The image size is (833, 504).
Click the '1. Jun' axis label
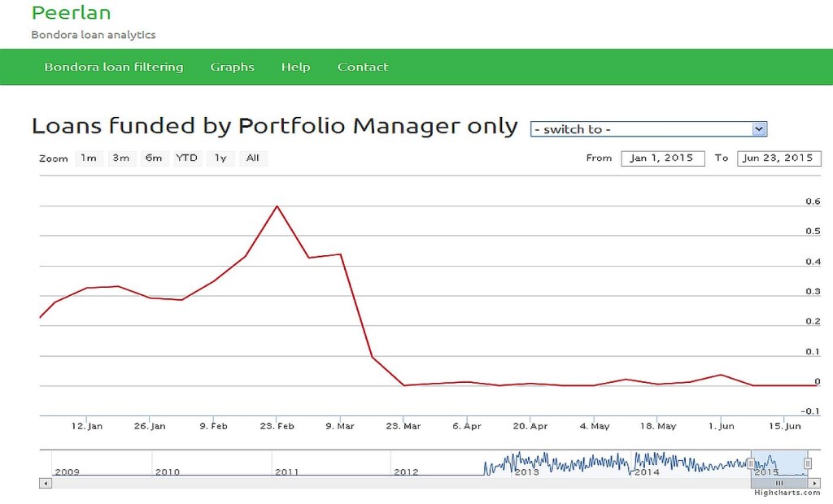tap(722, 426)
